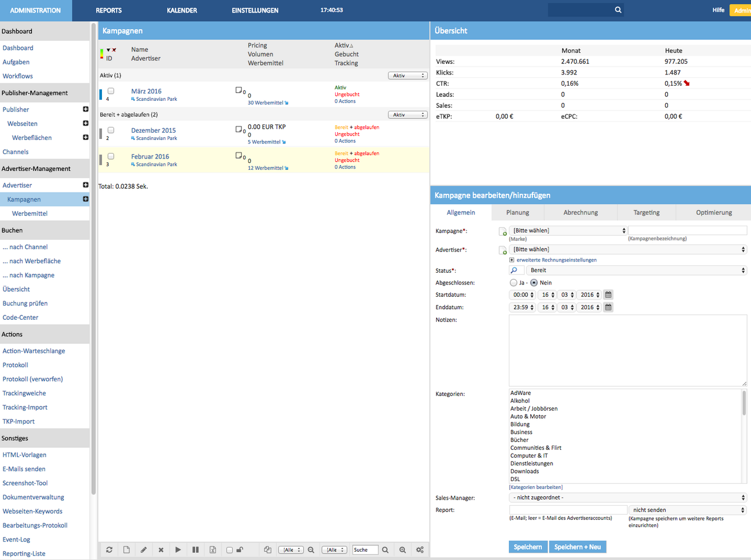Viewport: 751px width, 560px height.
Task: Click the Speichern button
Action: (527, 547)
